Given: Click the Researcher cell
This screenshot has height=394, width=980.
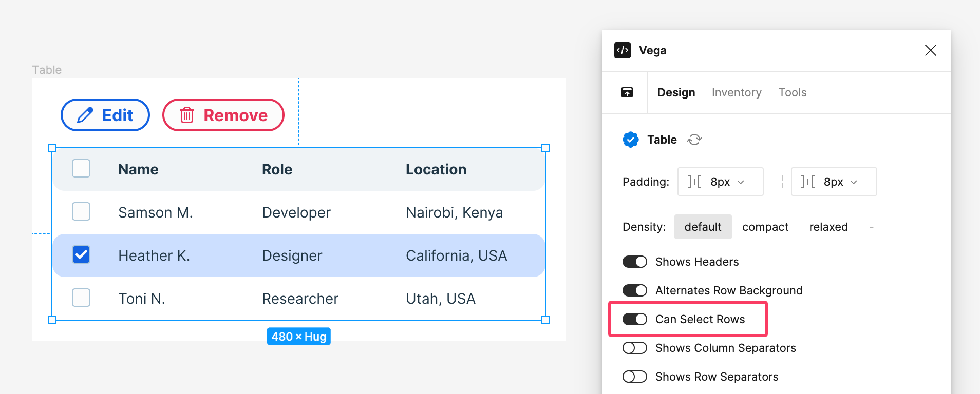Looking at the screenshot, I should click(x=300, y=299).
